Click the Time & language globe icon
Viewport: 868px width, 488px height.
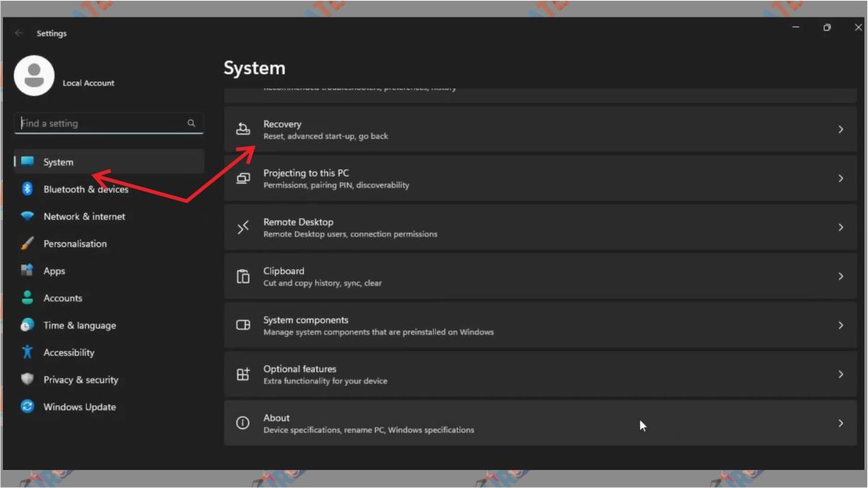(x=27, y=325)
